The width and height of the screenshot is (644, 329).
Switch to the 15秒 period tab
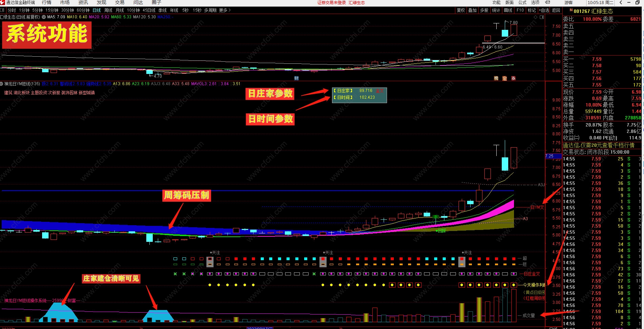coord(197,10)
